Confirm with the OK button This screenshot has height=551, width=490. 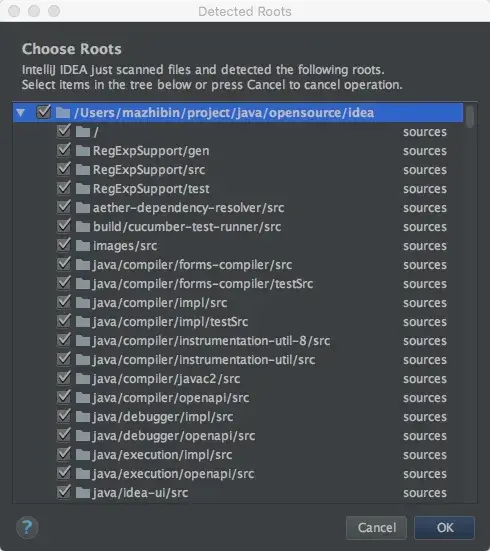[x=445, y=527]
